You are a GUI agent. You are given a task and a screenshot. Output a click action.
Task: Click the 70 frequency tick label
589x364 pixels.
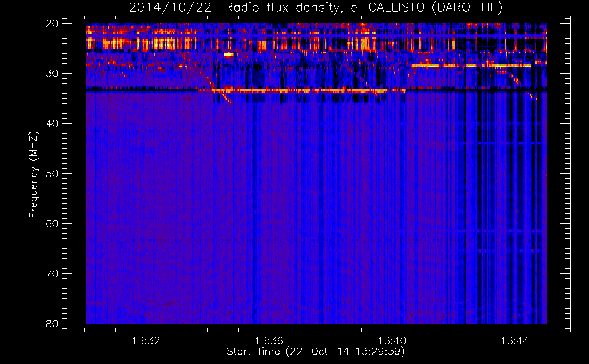click(52, 274)
